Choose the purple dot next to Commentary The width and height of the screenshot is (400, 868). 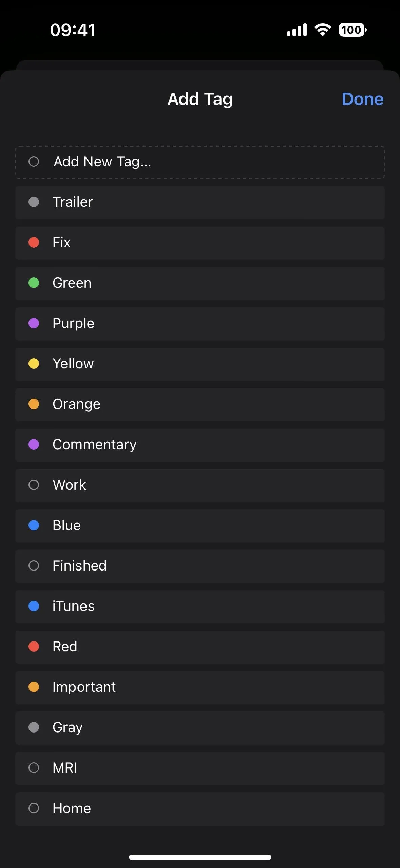[34, 445]
